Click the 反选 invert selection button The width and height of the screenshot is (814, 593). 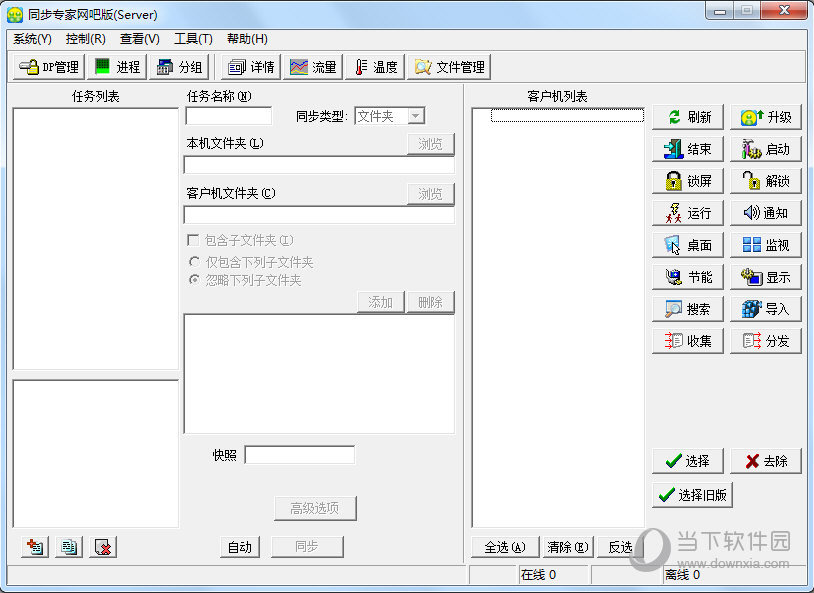(620, 547)
